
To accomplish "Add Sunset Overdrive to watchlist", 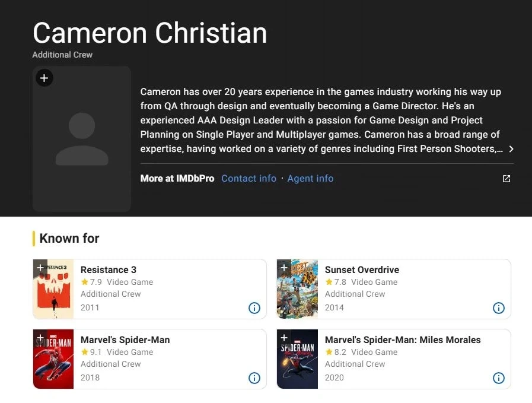I will 284,268.
